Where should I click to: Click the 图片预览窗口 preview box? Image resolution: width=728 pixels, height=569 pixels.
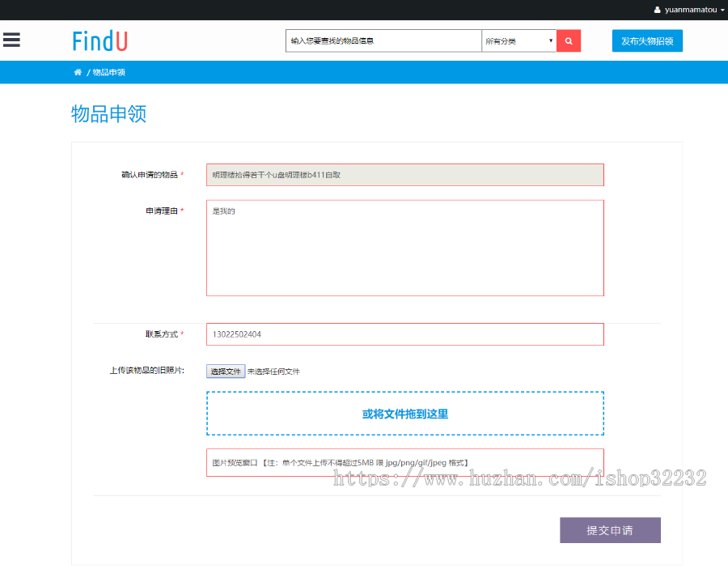tap(405, 463)
